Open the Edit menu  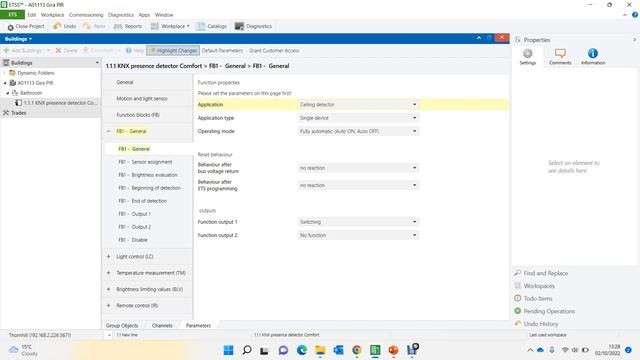32,15
